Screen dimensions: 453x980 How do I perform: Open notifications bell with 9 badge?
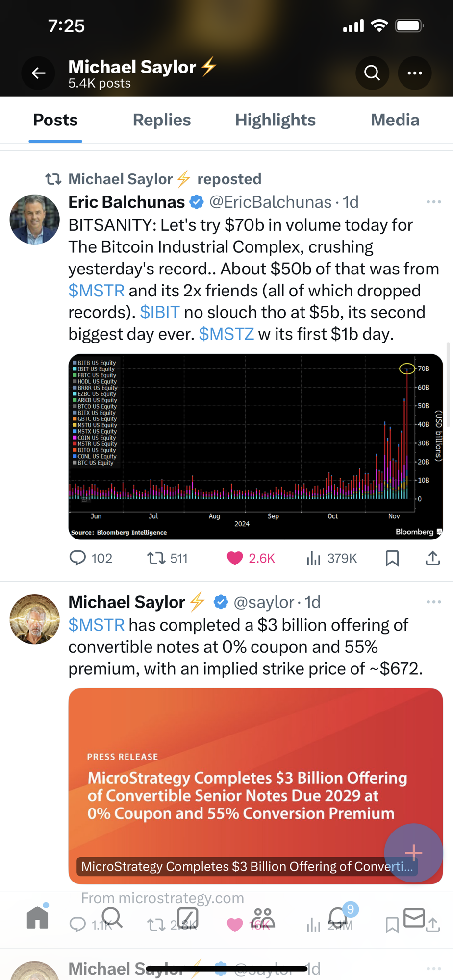tap(338, 917)
